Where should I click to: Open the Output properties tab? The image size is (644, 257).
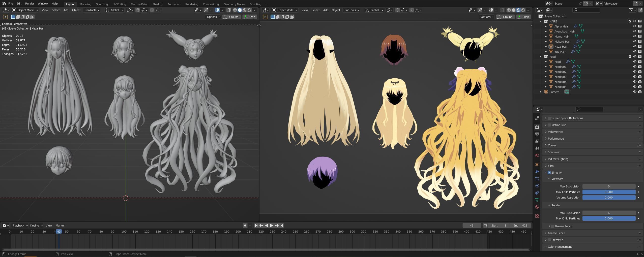(537, 134)
